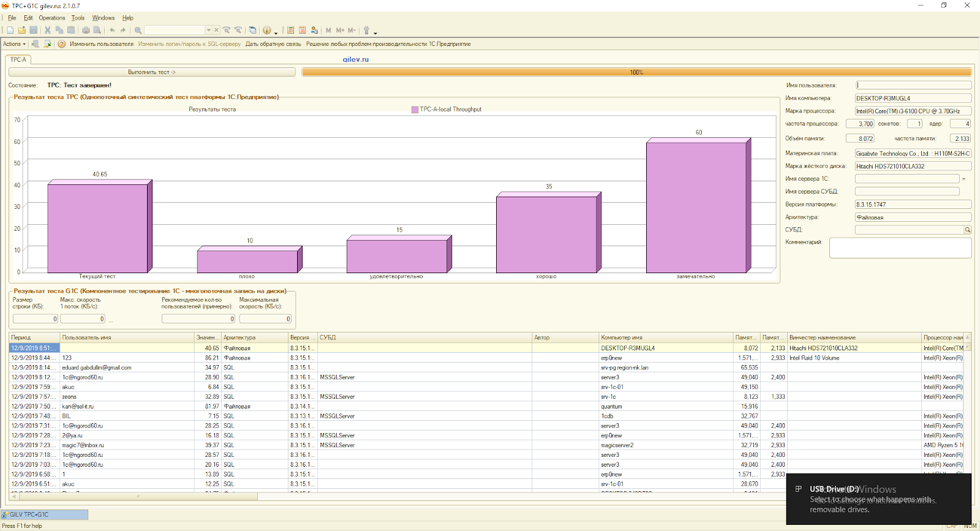
Task: Click the Выполнить тест button
Action: [152, 72]
